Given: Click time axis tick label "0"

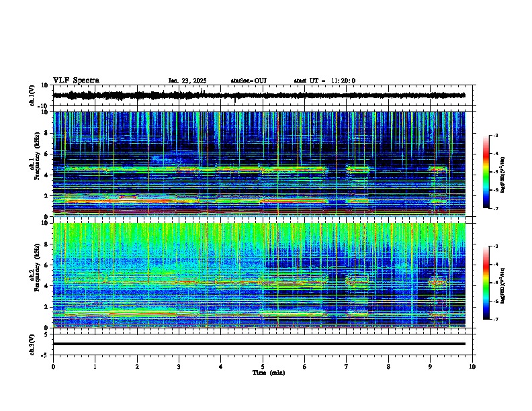Looking at the screenshot, I should click(53, 367).
